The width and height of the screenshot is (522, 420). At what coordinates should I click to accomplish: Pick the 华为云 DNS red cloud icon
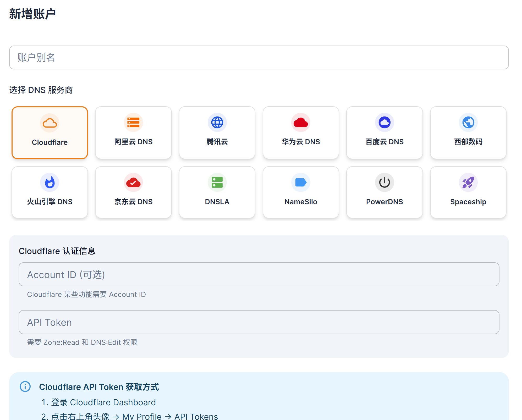tap(301, 122)
